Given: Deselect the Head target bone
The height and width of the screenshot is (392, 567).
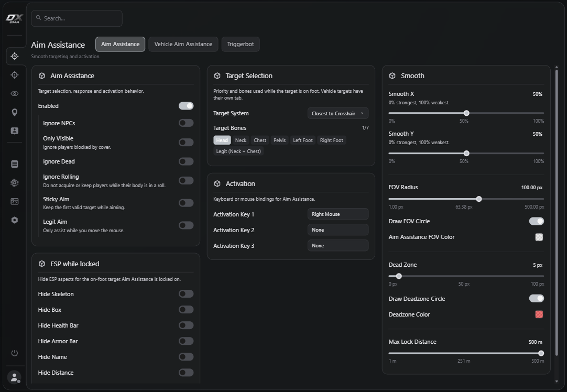Looking at the screenshot, I should (x=222, y=140).
